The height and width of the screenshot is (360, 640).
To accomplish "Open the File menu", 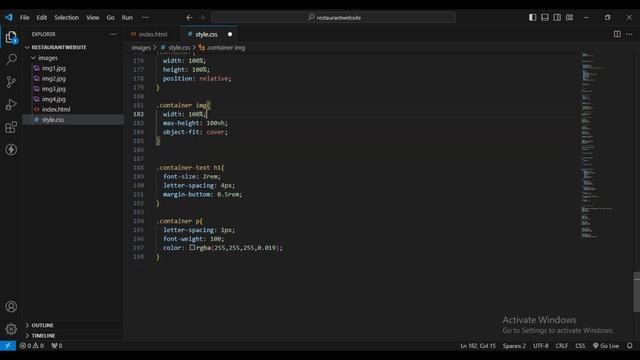I will click(24, 18).
